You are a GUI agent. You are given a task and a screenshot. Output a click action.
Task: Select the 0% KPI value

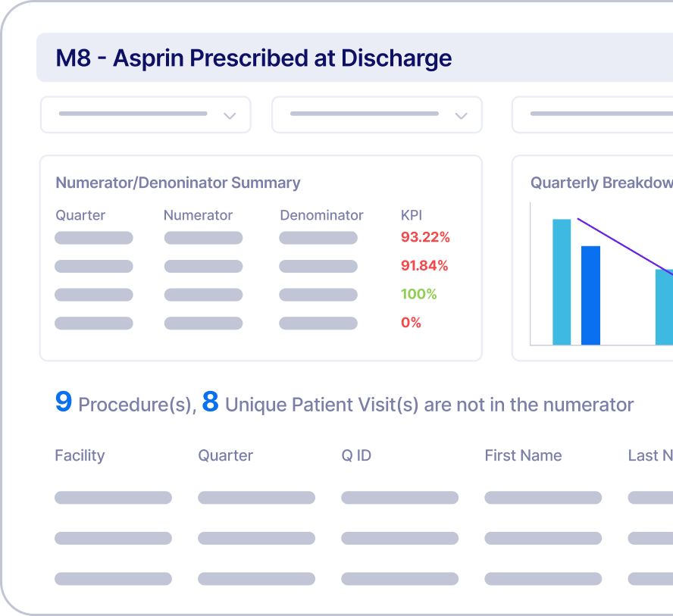410,322
